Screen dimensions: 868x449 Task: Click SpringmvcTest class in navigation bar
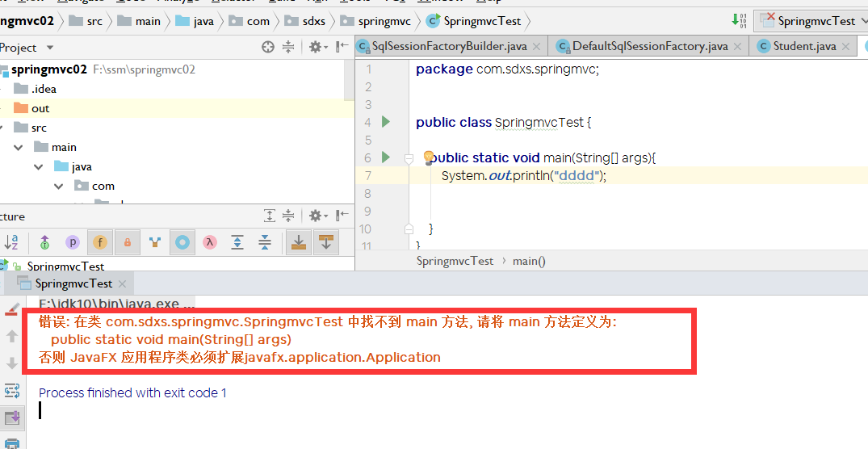[474, 21]
